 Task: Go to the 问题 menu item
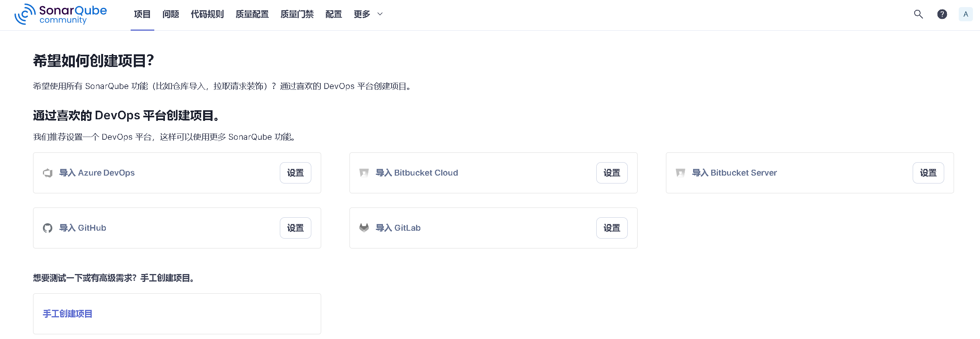pyautogui.click(x=170, y=15)
